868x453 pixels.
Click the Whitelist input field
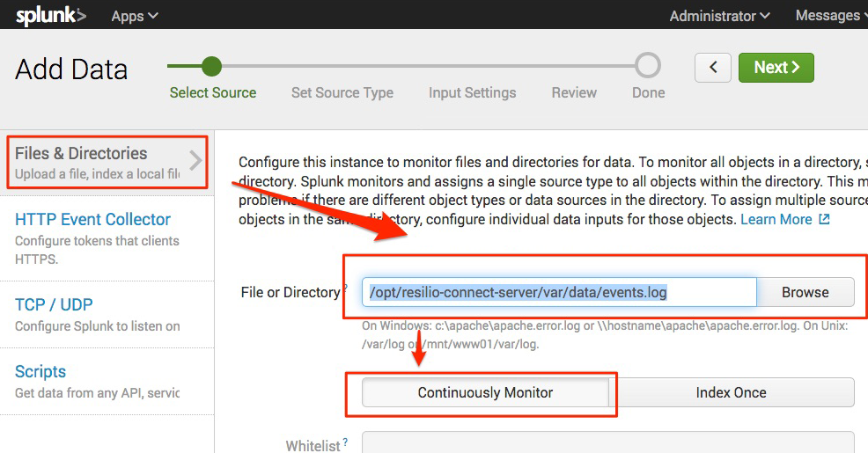point(607,442)
